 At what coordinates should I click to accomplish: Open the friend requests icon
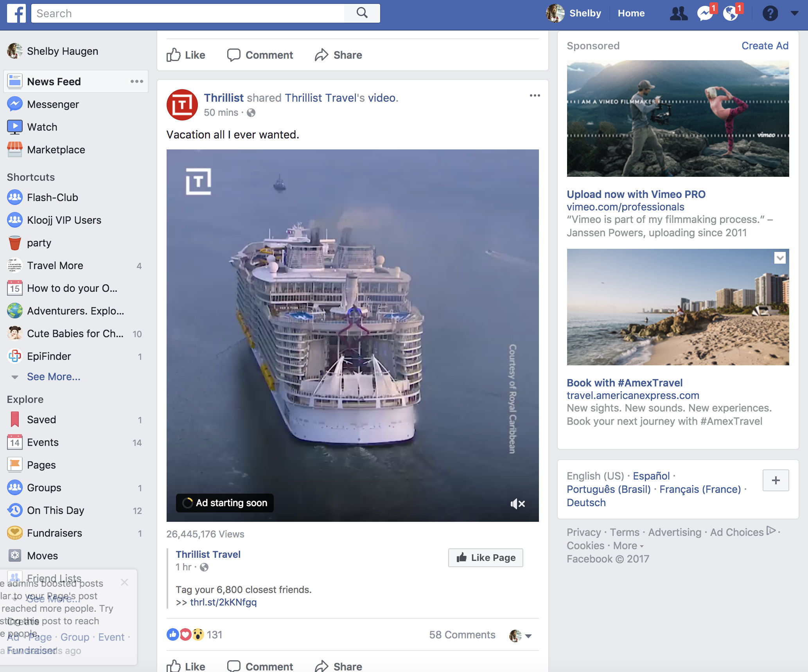pyautogui.click(x=679, y=14)
